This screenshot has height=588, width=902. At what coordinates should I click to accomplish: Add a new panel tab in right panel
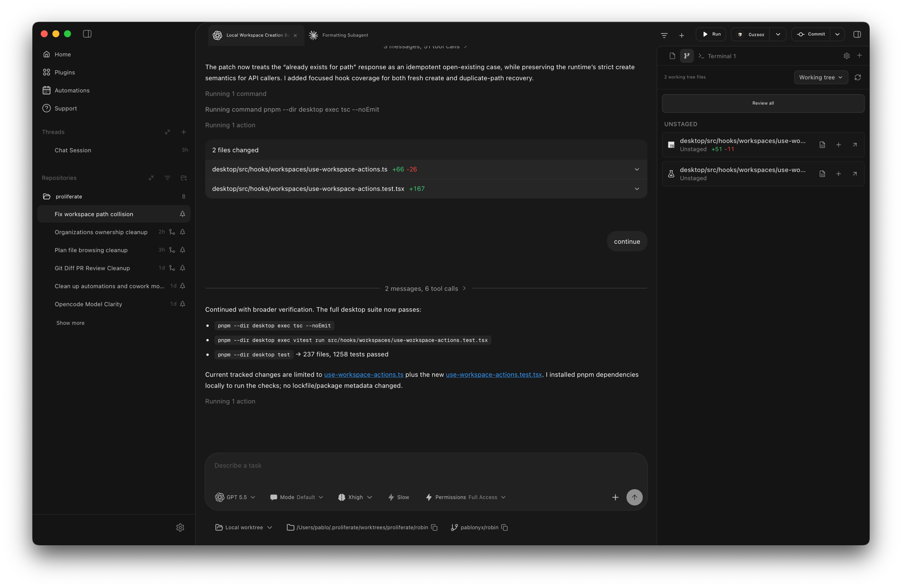coord(860,55)
